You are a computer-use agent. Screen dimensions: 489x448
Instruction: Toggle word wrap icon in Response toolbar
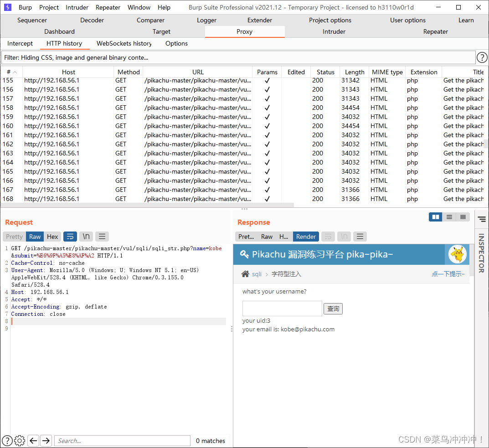[x=328, y=237]
